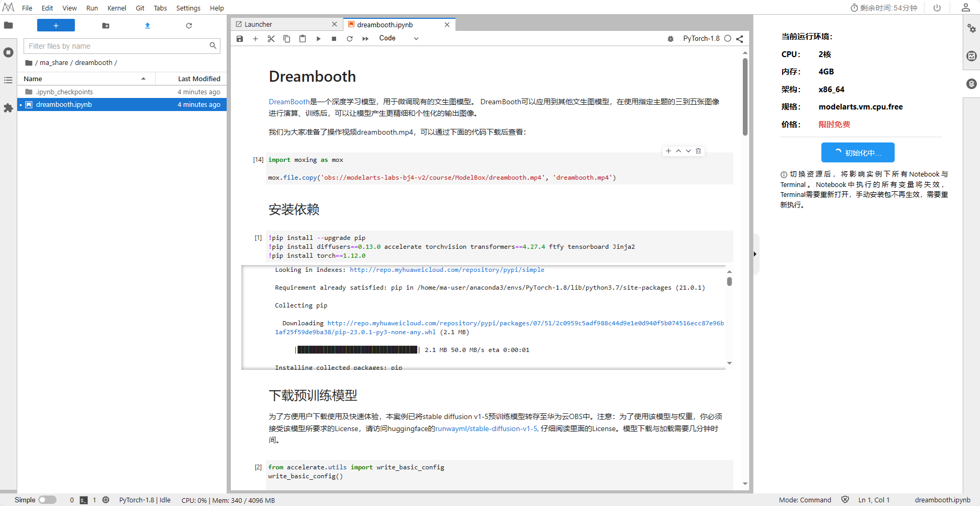This screenshot has height=506, width=980.
Task: Show running terminals and kernels panel
Action: click(8, 52)
